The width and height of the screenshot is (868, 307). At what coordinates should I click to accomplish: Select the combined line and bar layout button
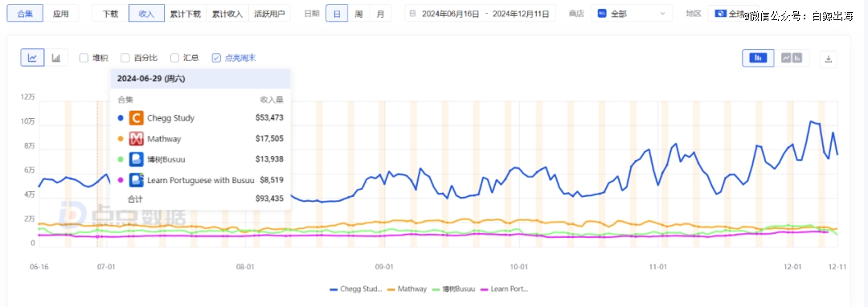coord(792,58)
